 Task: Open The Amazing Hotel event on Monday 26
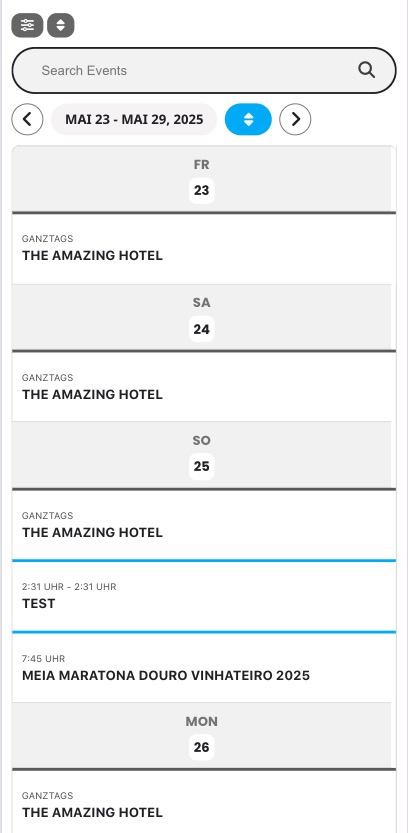[x=204, y=802]
